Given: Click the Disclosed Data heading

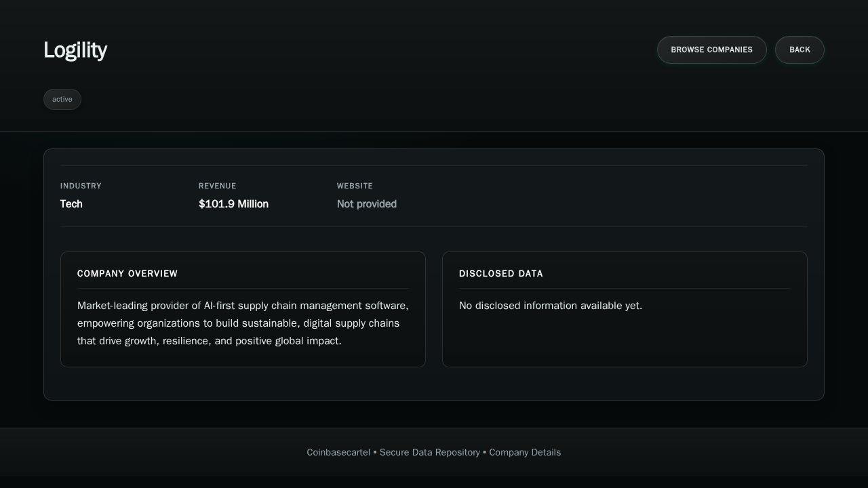Looking at the screenshot, I should [x=501, y=274].
